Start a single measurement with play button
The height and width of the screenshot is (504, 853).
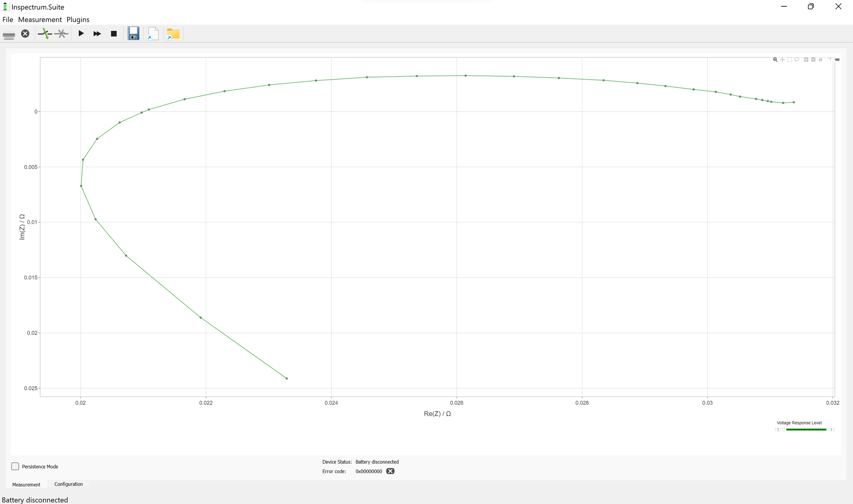pos(81,33)
